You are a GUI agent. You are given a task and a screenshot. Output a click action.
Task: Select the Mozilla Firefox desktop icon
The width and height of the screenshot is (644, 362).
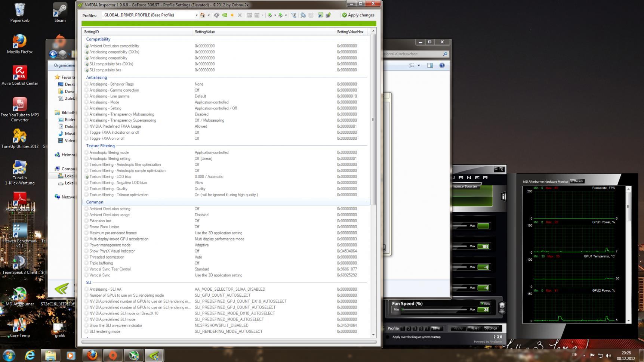pos(20,44)
